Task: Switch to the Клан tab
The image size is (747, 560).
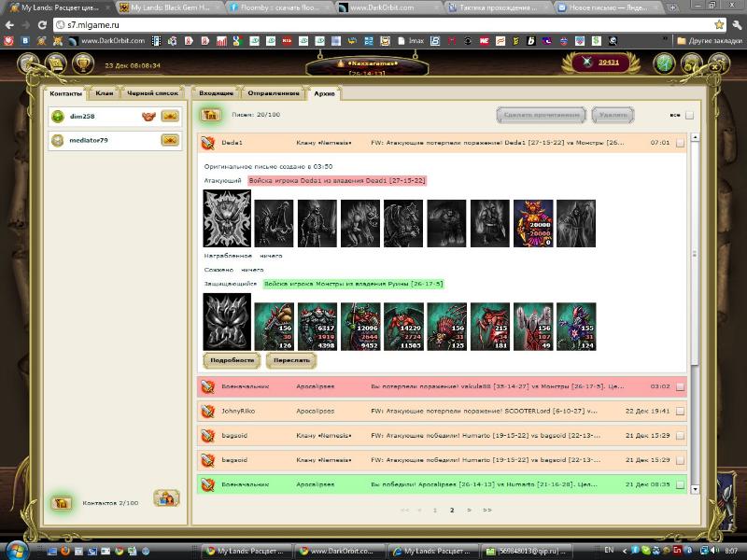Action: tap(105, 92)
